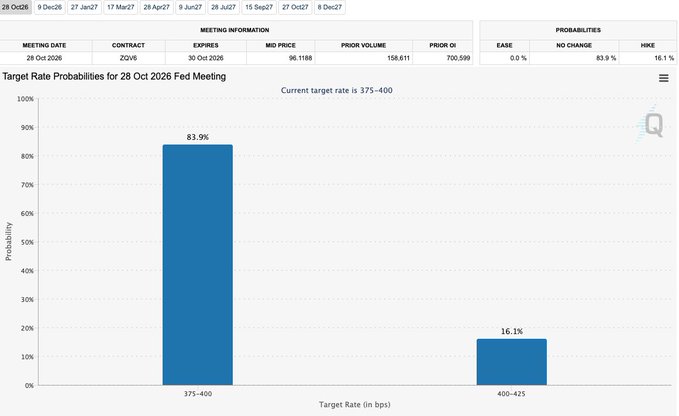679x416 pixels.
Task: Go to the 28 Apr27 meeting tab
Action: (156, 7)
